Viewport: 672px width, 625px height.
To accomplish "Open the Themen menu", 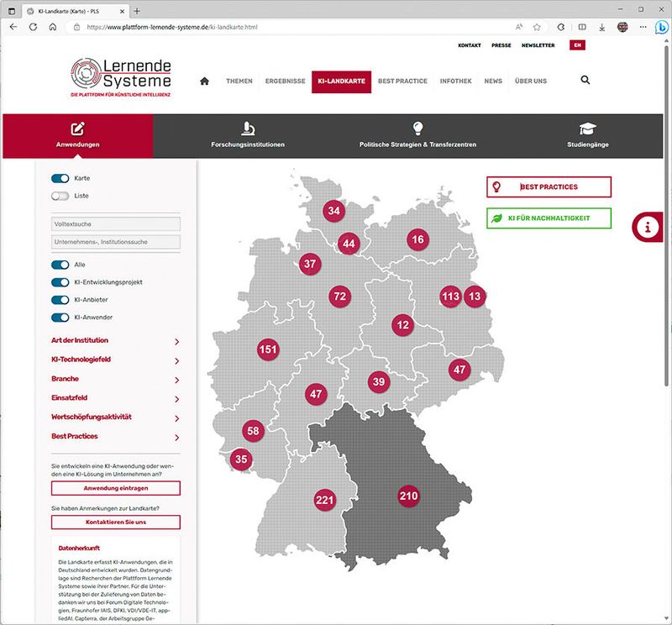I will tap(239, 81).
